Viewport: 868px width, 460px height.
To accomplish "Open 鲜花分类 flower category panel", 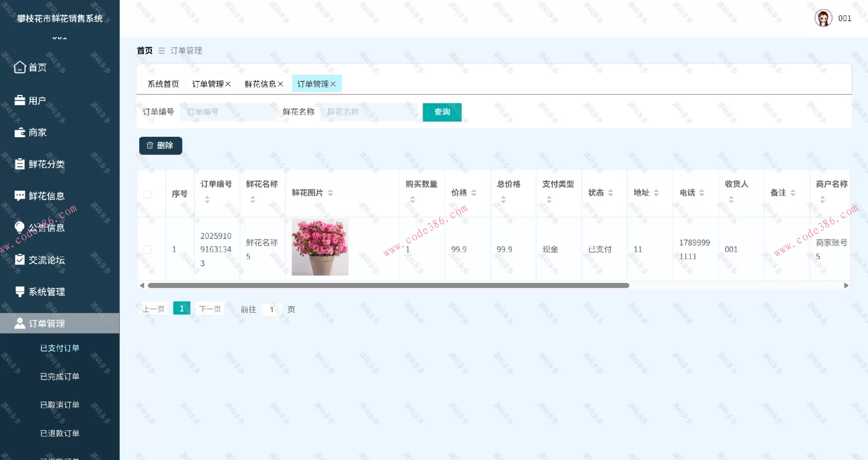I will (20, 164).
